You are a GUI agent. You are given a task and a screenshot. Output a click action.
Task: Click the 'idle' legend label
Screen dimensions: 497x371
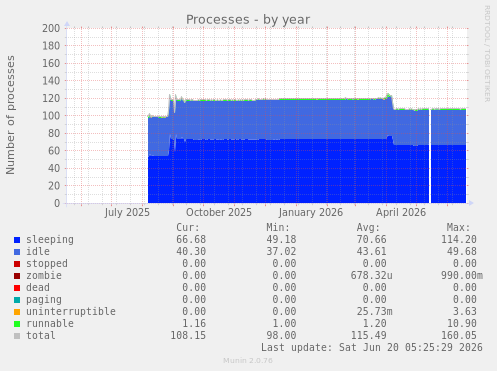pyautogui.click(x=38, y=251)
